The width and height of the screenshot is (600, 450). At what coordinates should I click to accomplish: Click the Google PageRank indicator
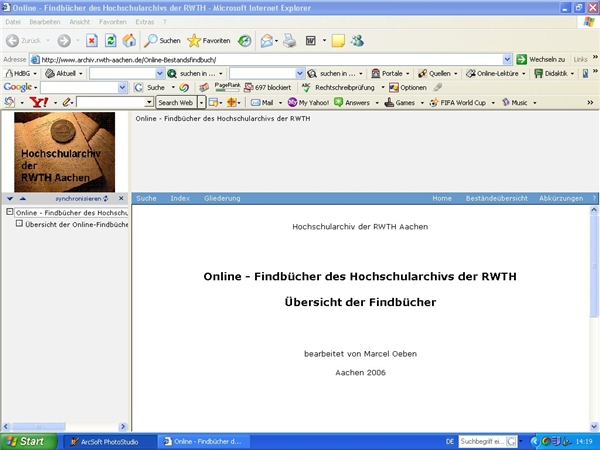227,87
